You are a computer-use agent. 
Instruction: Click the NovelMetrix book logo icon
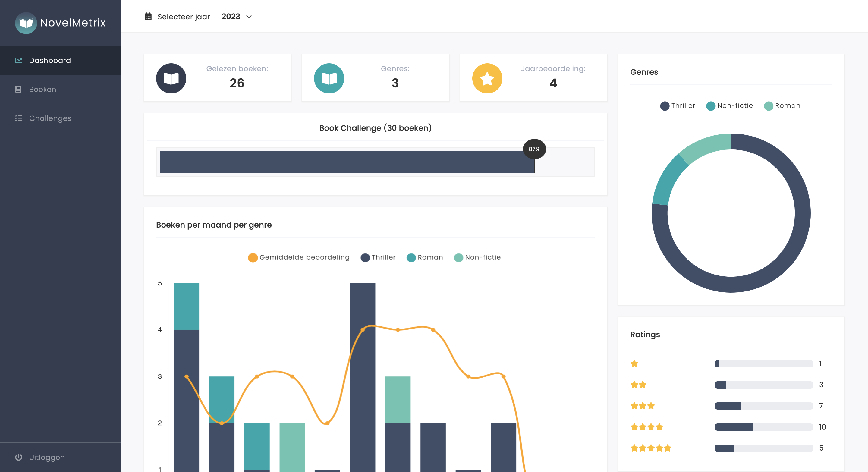26,23
